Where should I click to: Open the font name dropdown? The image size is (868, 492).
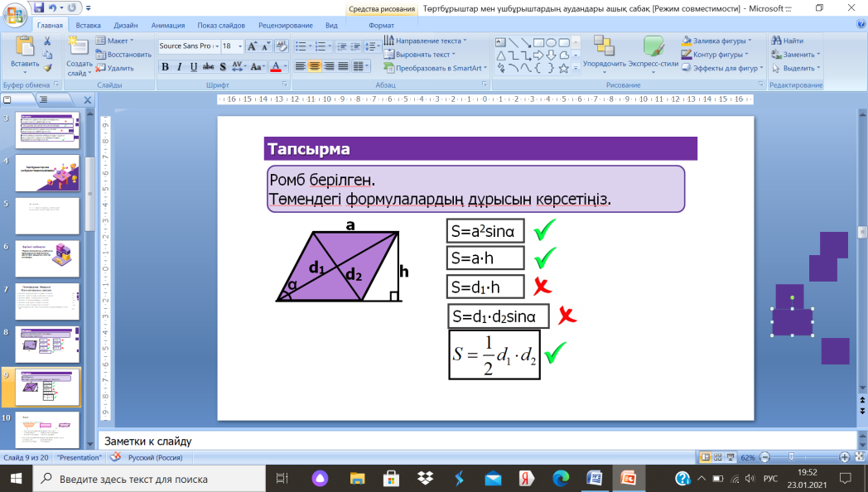coord(217,46)
